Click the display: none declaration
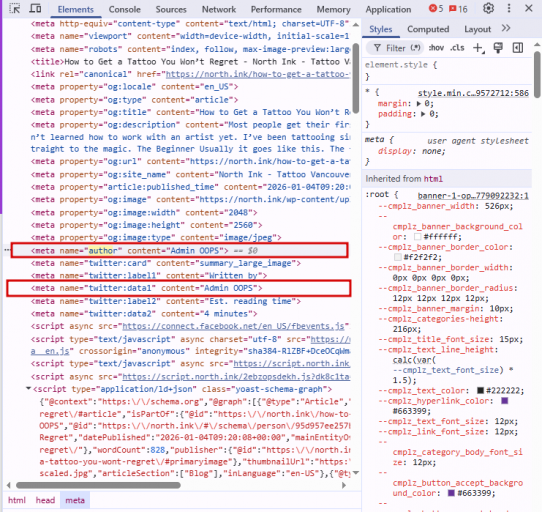The image size is (542, 512). click(411, 151)
